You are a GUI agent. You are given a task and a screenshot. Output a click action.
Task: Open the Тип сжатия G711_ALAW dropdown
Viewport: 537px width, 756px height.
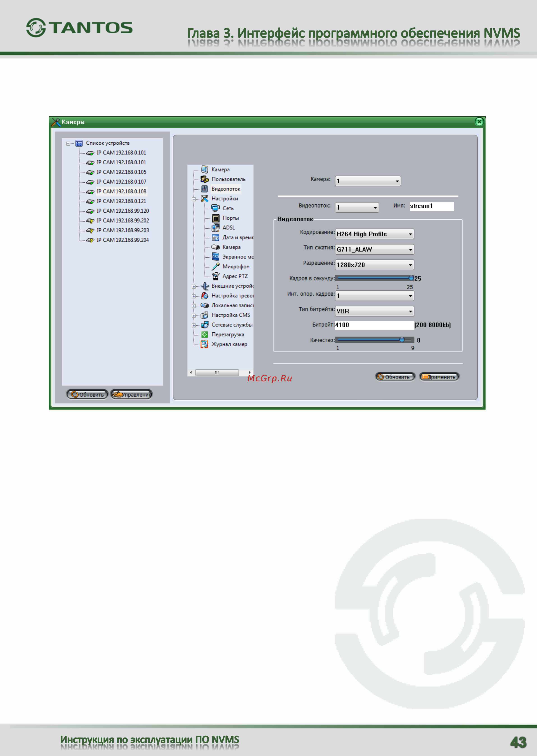[374, 249]
